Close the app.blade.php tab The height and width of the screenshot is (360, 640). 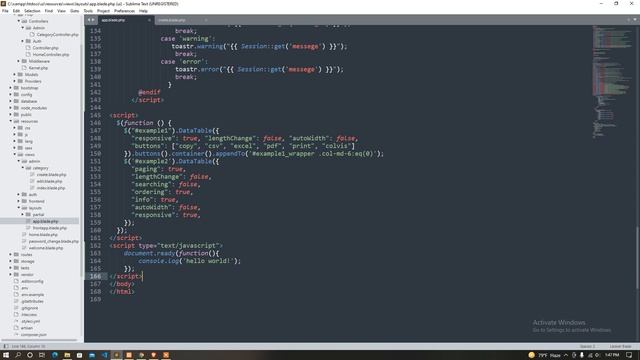click(x=149, y=20)
